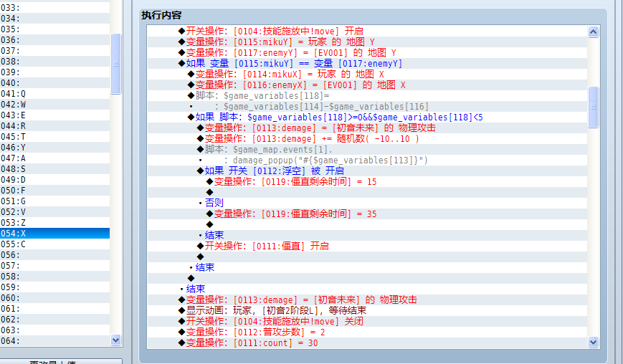Select common event 049:D in list
This screenshot has height=364, width=623.
(54, 179)
